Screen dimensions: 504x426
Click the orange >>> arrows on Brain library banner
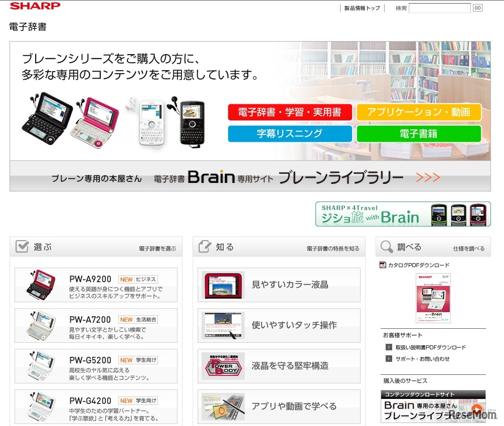coord(428,177)
